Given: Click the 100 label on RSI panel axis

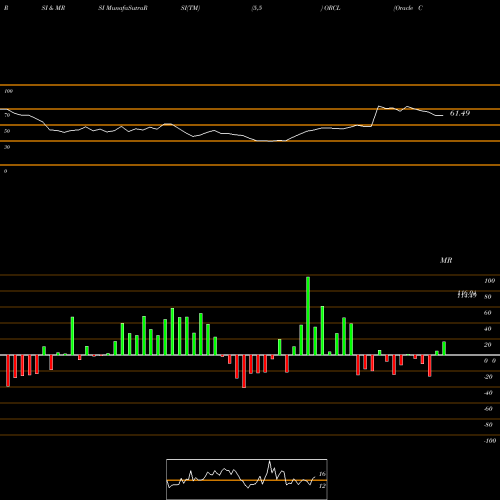Looking at the screenshot, I should [8, 91].
